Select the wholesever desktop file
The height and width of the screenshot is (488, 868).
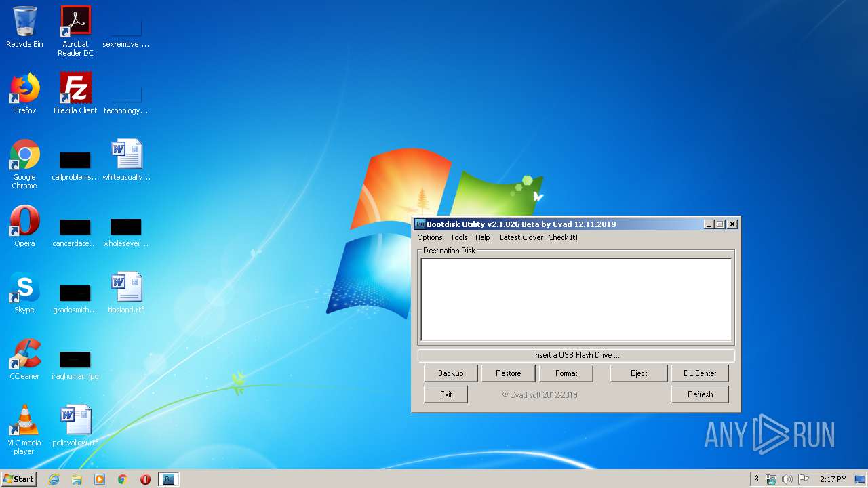tap(126, 230)
